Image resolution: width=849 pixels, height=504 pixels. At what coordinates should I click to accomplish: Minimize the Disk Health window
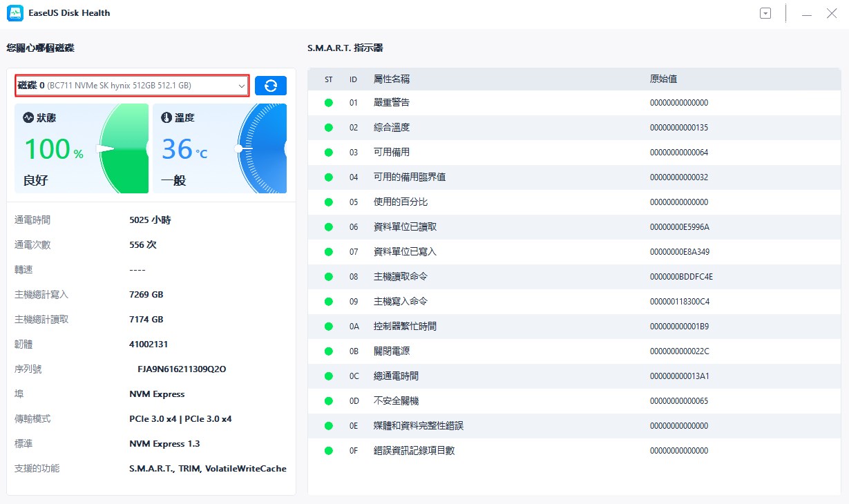[x=806, y=14]
